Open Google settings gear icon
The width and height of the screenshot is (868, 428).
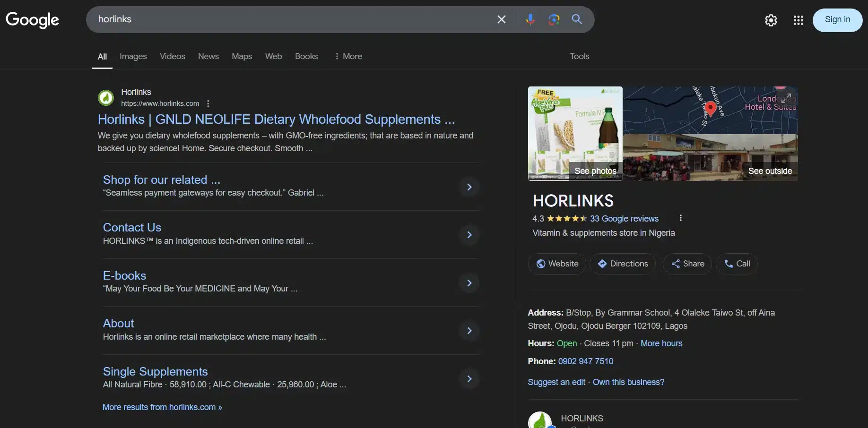[771, 20]
